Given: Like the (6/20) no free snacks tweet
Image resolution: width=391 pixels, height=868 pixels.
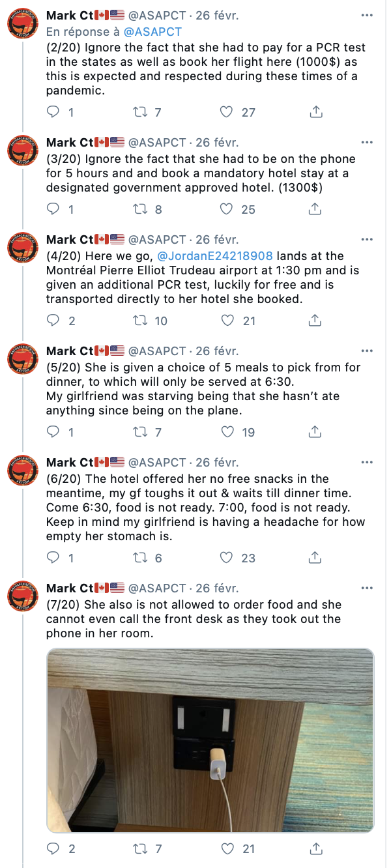Looking at the screenshot, I should [227, 558].
